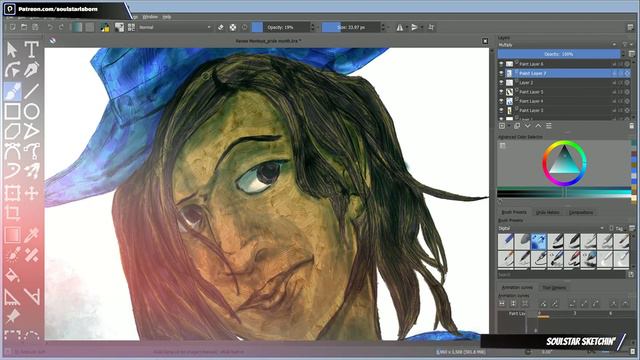
Task: Adjust the layer Opacity 100% slider
Action: [x=558, y=54]
